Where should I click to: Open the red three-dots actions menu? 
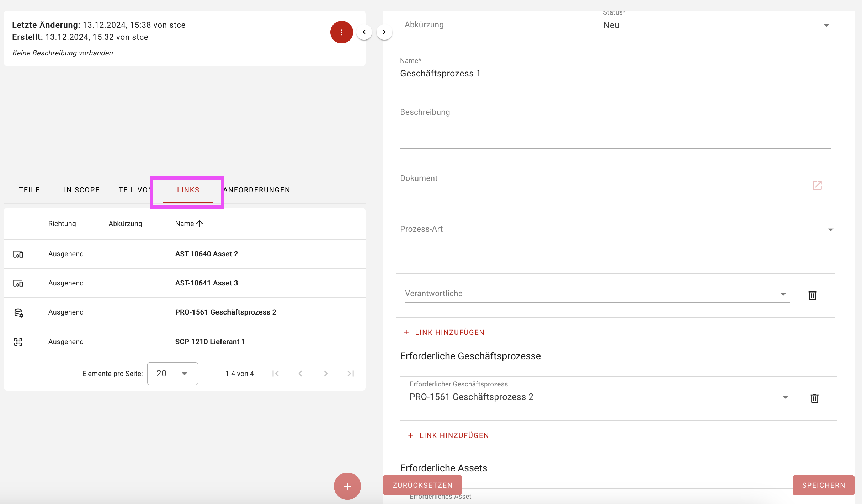point(341,32)
